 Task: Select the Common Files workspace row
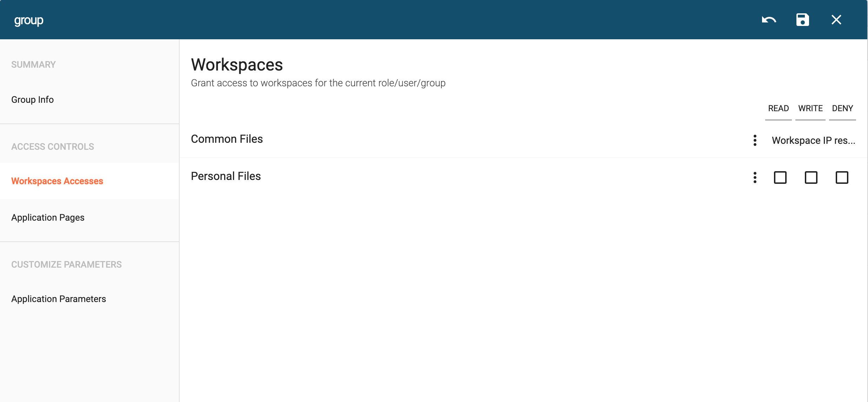click(227, 139)
